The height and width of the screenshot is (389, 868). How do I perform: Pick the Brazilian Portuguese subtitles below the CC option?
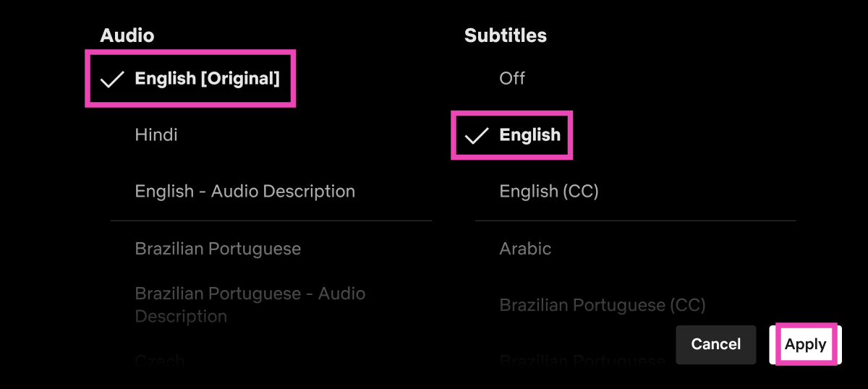point(582,360)
